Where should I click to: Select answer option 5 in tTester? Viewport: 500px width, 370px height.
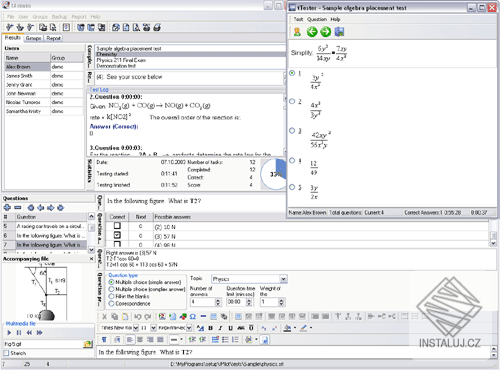[292, 187]
